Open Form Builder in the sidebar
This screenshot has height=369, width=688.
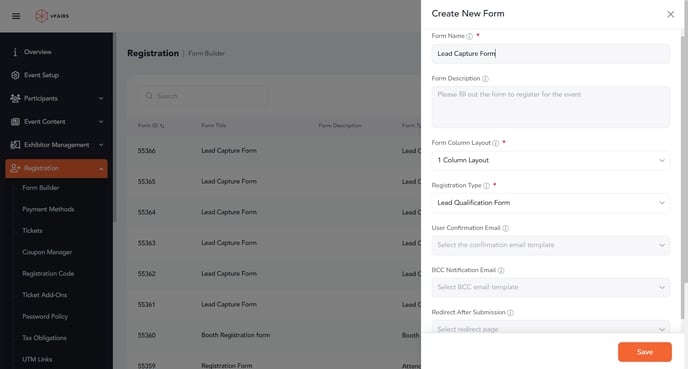41,188
